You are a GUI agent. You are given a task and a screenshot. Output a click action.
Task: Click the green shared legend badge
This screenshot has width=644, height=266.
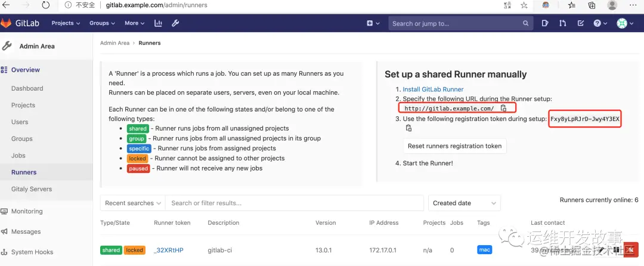[x=138, y=128]
